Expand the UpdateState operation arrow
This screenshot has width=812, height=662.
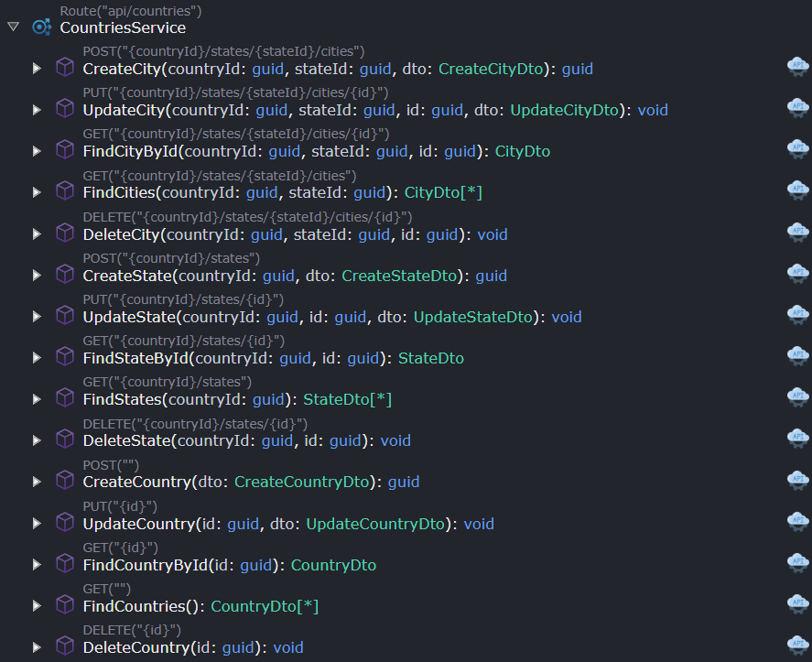(x=38, y=317)
